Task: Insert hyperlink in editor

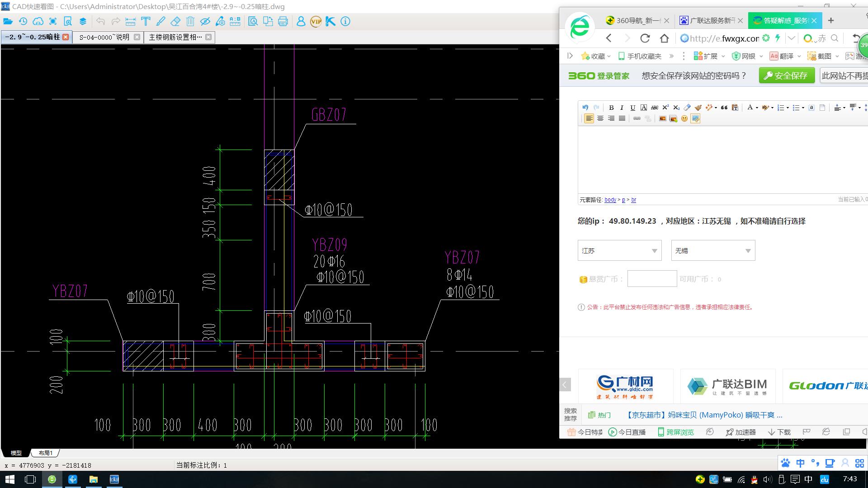Action: tap(637, 118)
